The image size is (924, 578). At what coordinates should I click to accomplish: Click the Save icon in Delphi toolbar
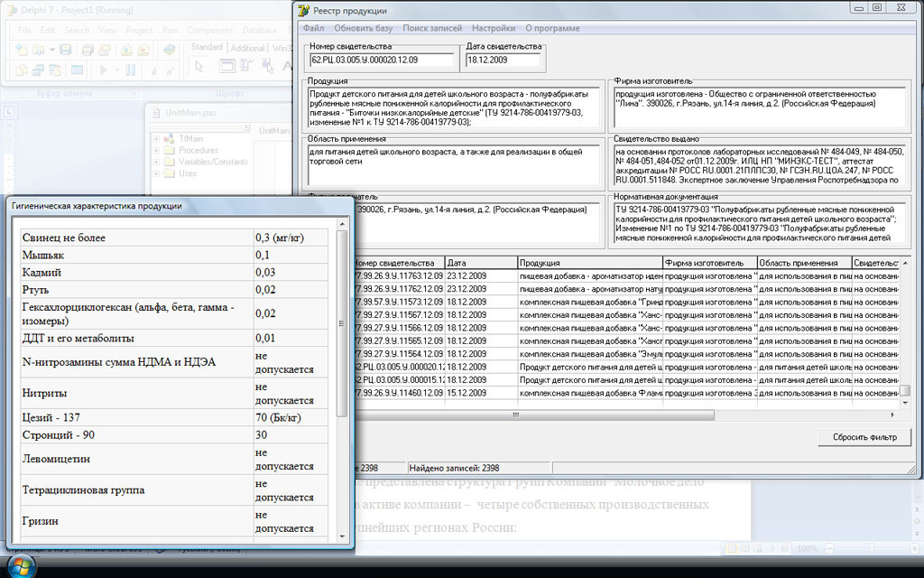pos(66,49)
